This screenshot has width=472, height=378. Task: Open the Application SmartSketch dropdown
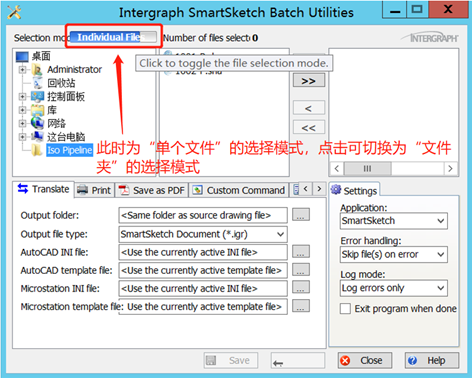pos(394,221)
